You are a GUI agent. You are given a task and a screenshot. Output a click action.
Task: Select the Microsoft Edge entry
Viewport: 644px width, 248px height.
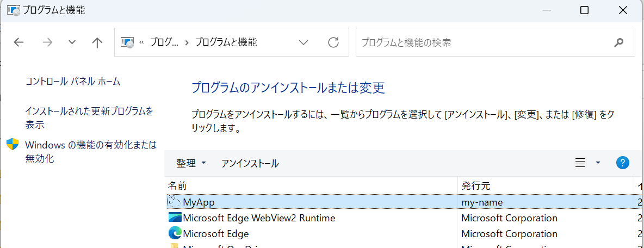tap(215, 234)
